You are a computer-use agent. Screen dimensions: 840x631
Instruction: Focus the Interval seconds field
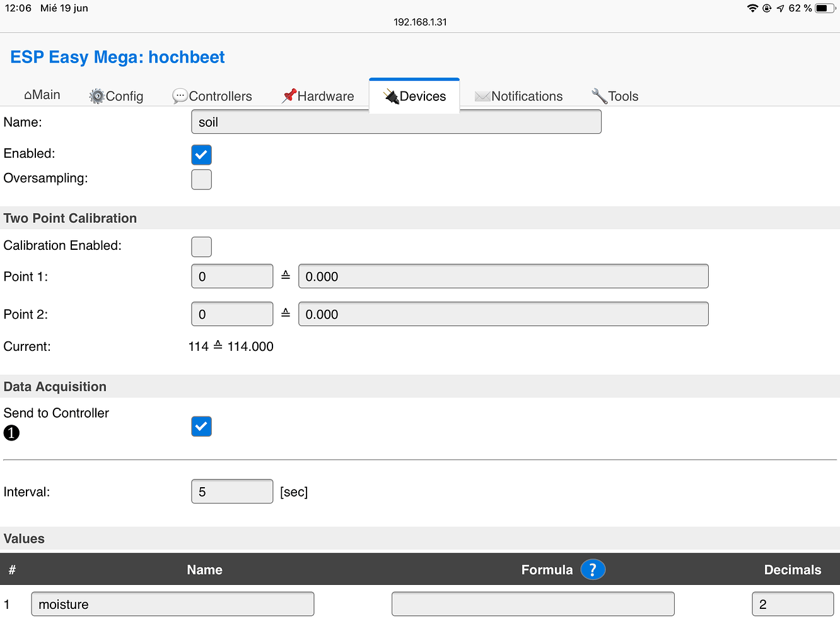tap(232, 492)
